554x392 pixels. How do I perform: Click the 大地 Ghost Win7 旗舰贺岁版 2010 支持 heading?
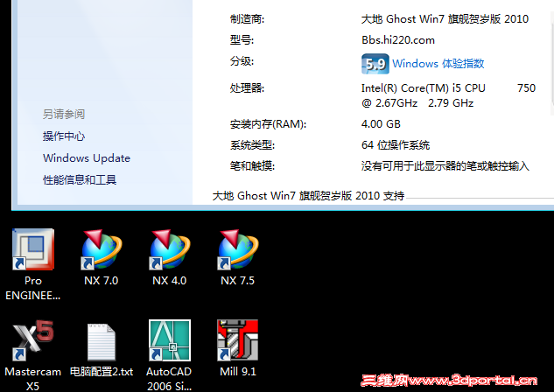pos(308,195)
